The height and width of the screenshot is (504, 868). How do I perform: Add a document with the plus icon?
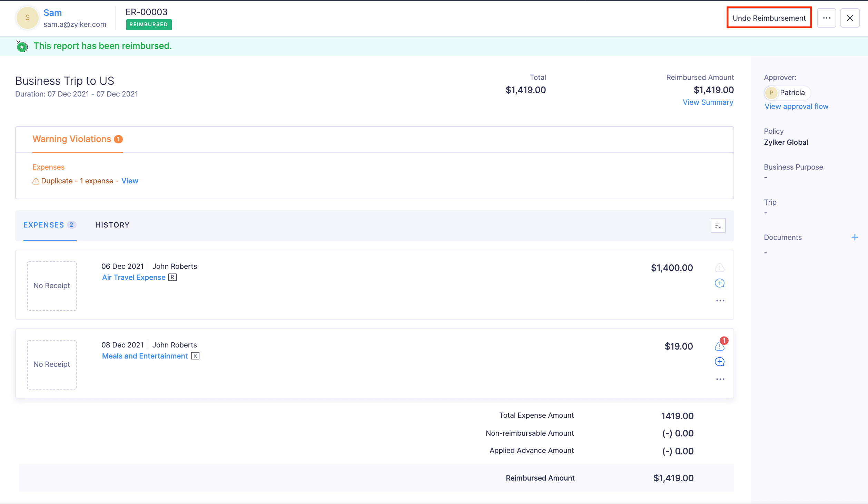pyautogui.click(x=855, y=237)
